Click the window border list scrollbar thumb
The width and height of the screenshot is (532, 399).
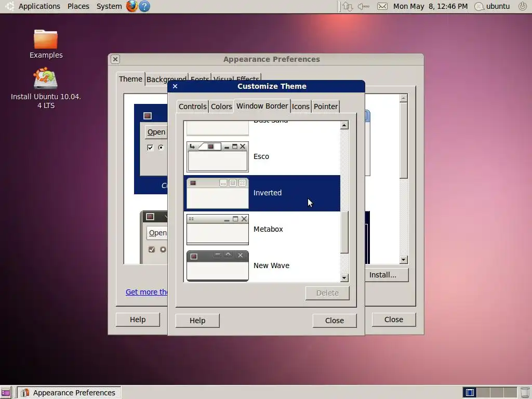(x=344, y=232)
